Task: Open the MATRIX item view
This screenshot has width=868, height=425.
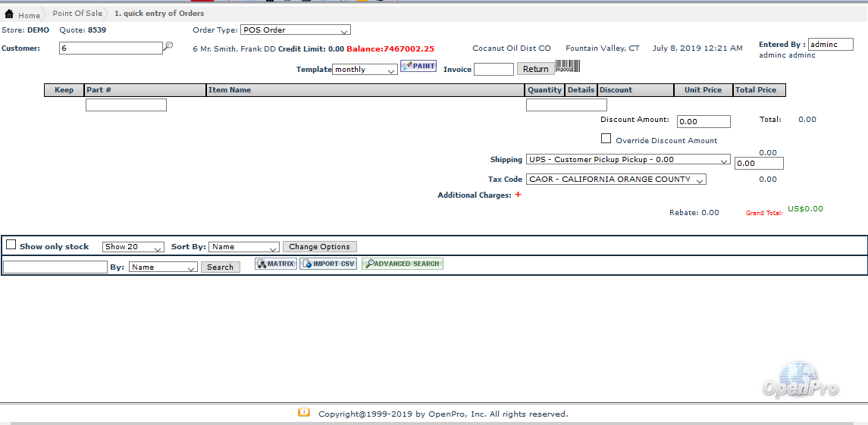Action: 276,264
